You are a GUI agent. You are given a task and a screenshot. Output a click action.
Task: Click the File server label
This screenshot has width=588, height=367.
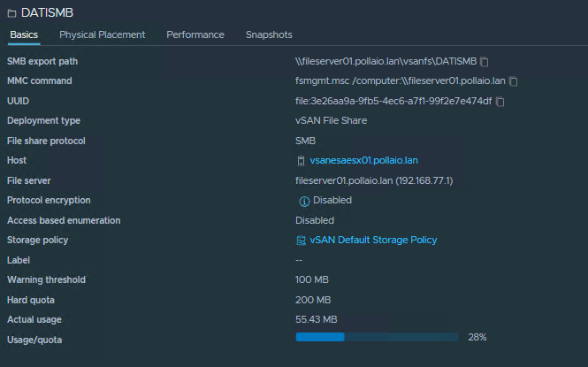(28, 180)
